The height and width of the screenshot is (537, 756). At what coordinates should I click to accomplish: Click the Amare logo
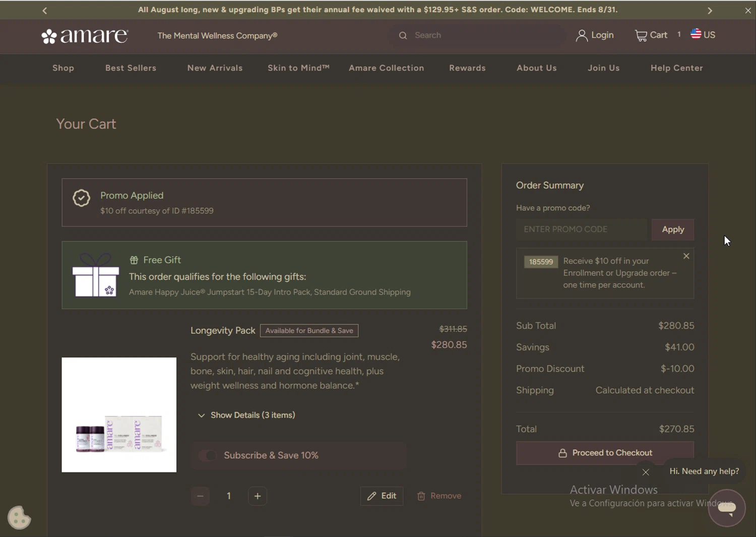point(85,36)
